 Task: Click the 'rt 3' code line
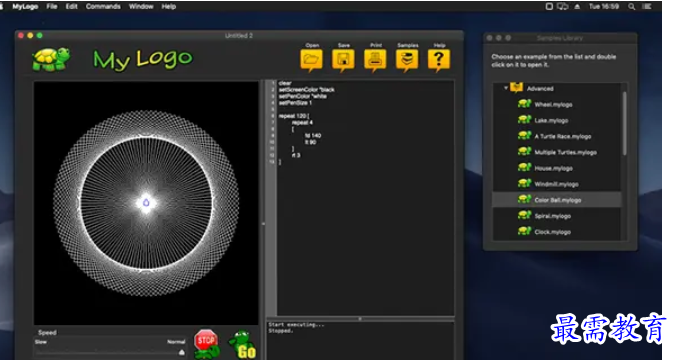pos(296,155)
